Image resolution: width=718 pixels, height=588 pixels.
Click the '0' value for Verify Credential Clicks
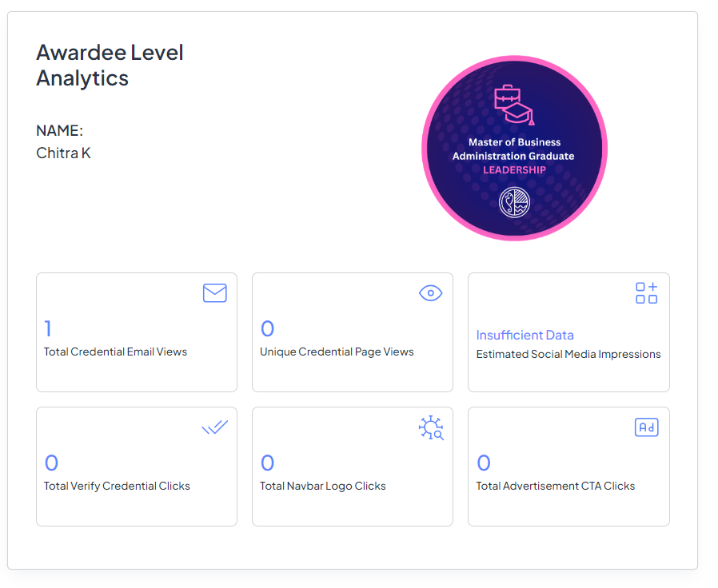(51, 463)
